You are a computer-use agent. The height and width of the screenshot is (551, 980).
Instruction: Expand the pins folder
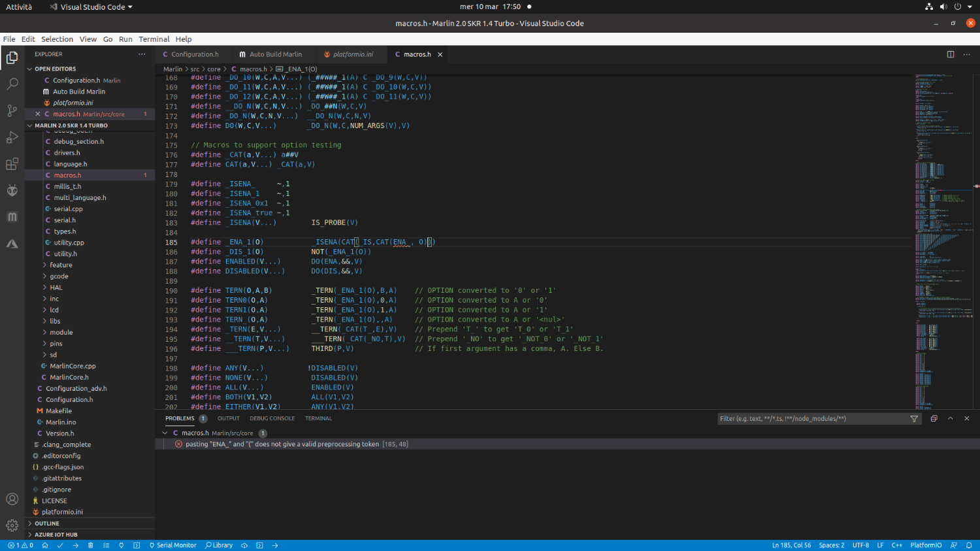[56, 344]
